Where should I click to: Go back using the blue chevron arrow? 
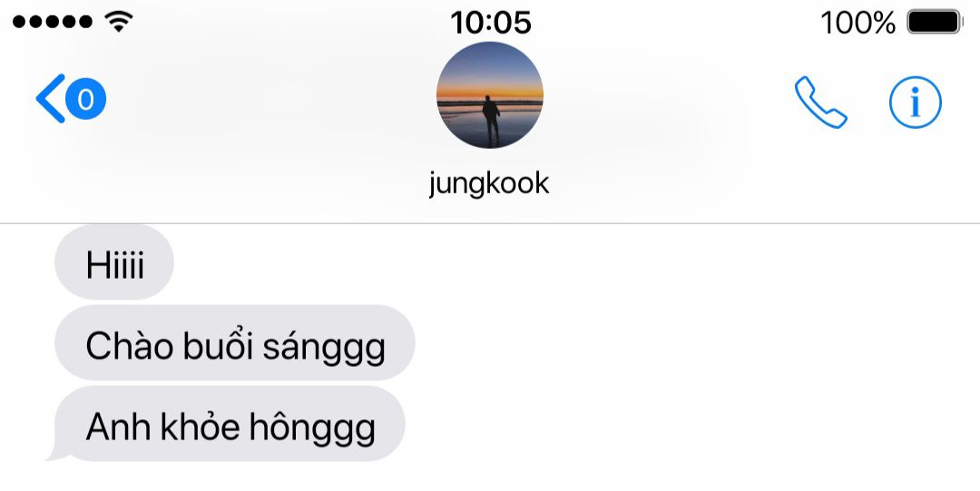coord(51,98)
